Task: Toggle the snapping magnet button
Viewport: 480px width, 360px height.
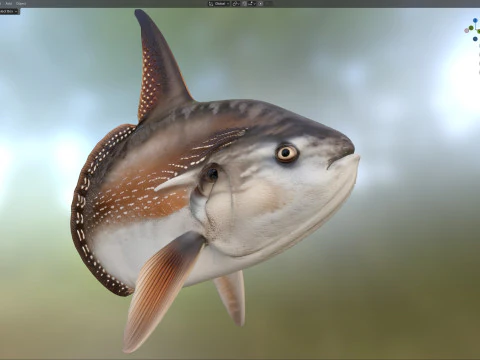Action: pyautogui.click(x=244, y=4)
